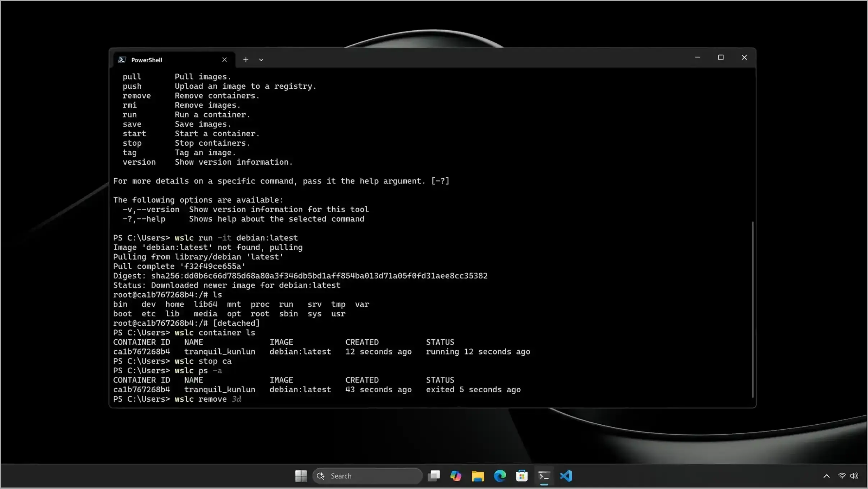Click 'Status: Downloaded newer image' line

227,285
